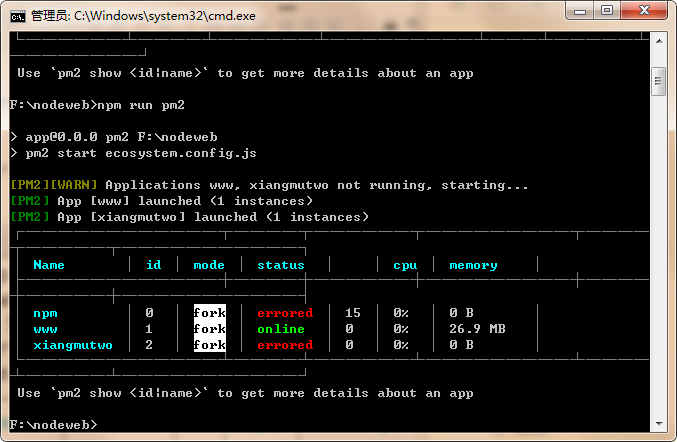Click the npm process name in the table
The width and height of the screenshot is (677, 442).
(x=45, y=313)
